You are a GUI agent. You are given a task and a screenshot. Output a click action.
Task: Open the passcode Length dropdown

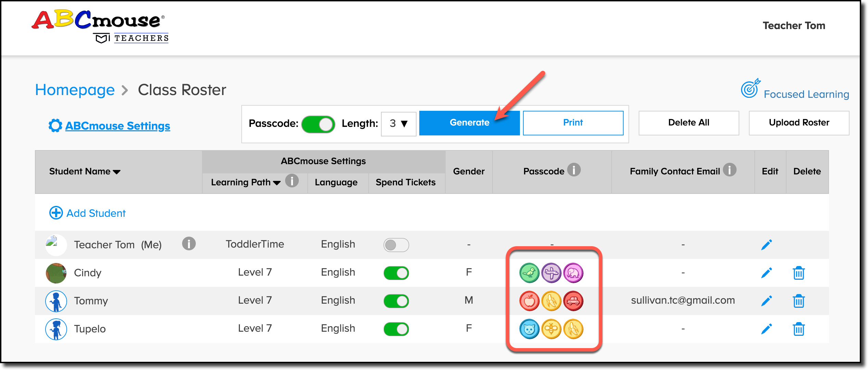pyautogui.click(x=398, y=124)
